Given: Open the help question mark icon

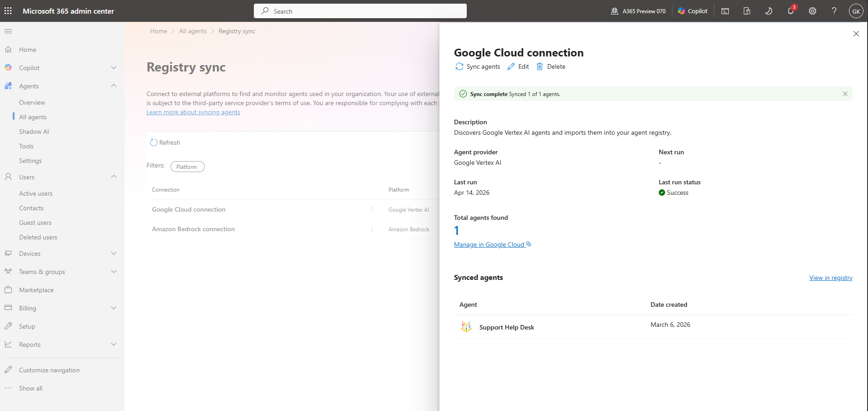Looking at the screenshot, I should pyautogui.click(x=834, y=11).
